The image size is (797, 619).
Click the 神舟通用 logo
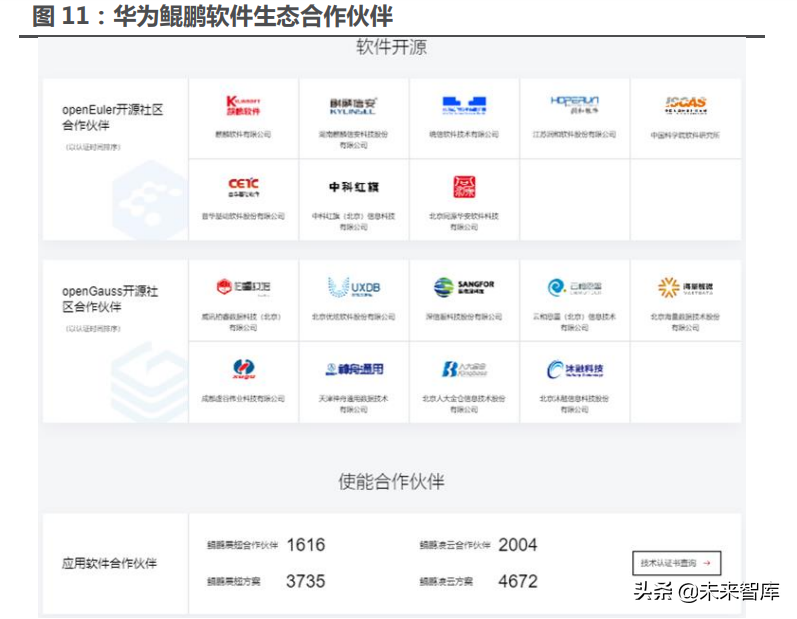tap(354, 369)
